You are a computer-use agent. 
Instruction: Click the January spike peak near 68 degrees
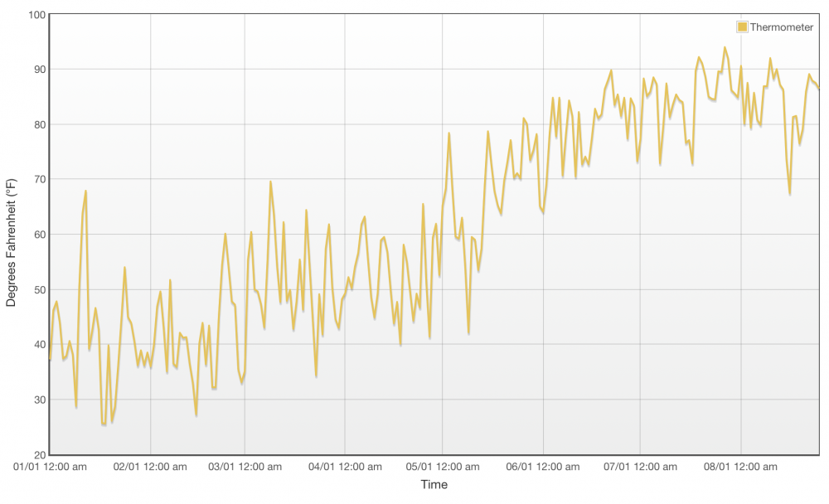coord(85,191)
